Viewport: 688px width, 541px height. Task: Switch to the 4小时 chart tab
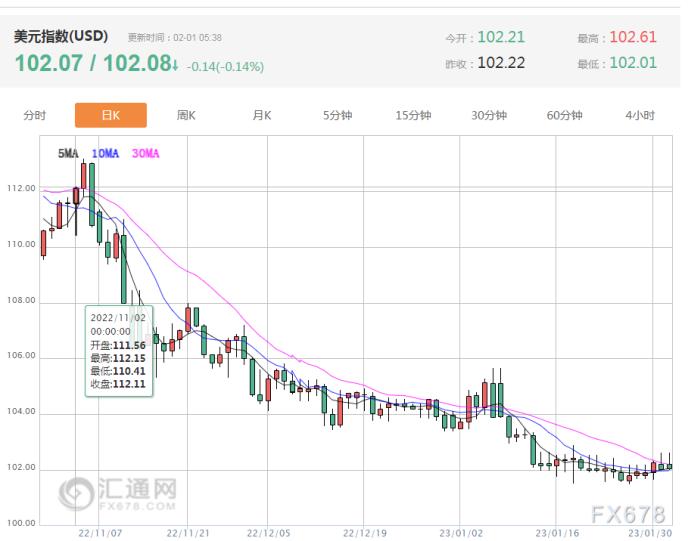640,115
